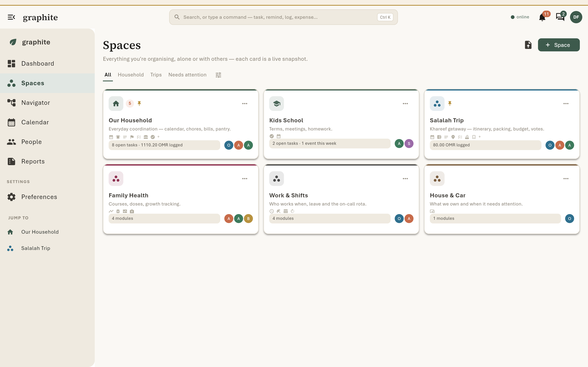
Task: Focus the search command field
Action: (x=283, y=17)
